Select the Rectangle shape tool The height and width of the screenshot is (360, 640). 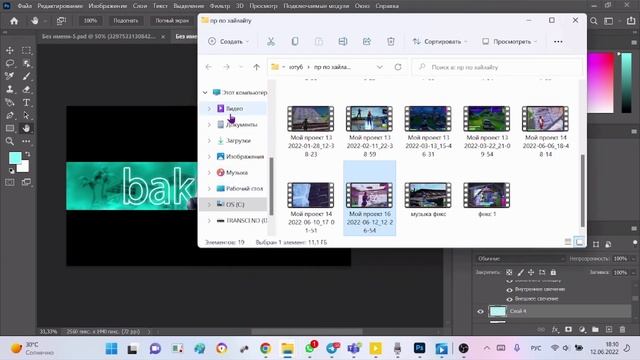[9, 128]
